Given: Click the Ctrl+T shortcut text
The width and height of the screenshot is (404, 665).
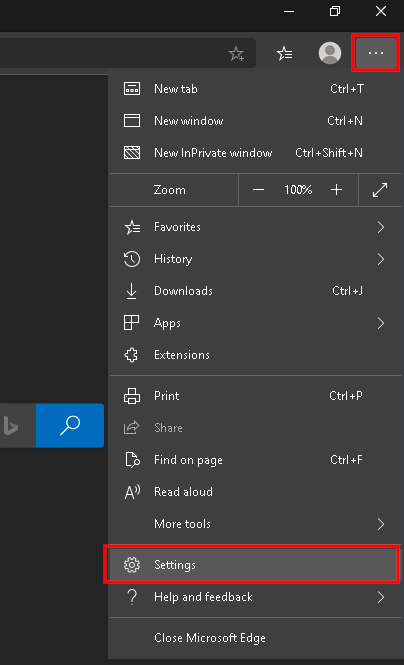Looking at the screenshot, I should coord(347,89).
